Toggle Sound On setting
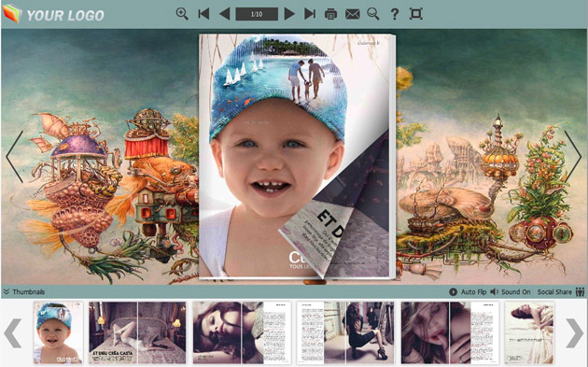This screenshot has width=588, height=367. click(x=511, y=291)
